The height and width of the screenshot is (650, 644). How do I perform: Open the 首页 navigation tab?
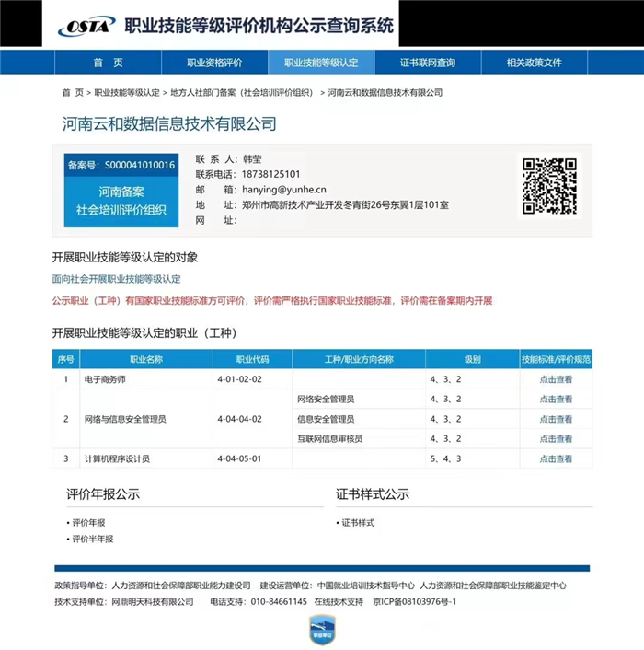tap(108, 63)
